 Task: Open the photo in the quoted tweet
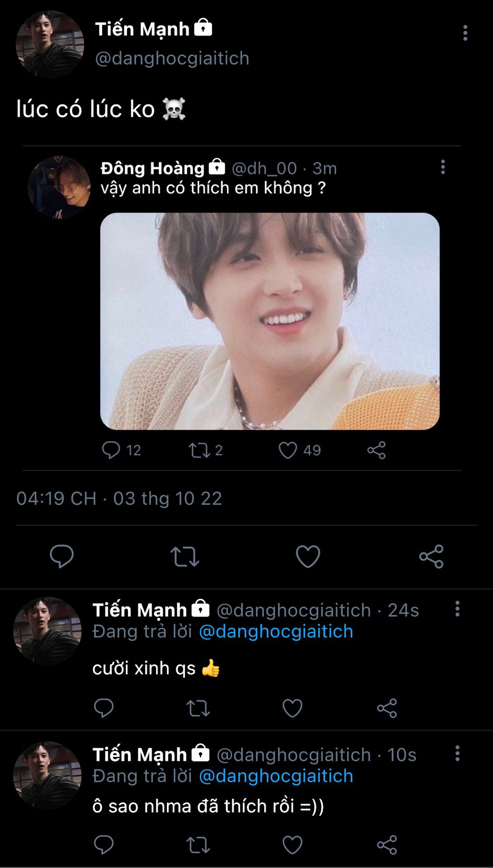point(270,321)
